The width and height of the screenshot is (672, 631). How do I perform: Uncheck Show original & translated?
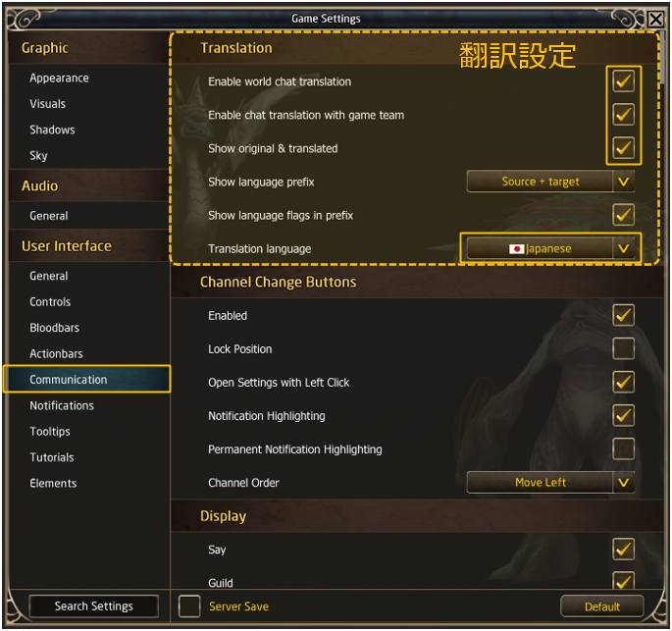tap(623, 148)
